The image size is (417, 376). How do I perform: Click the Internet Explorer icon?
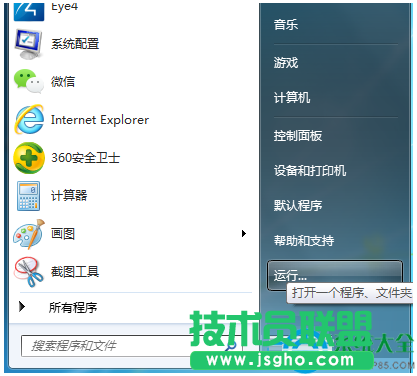coord(29,119)
